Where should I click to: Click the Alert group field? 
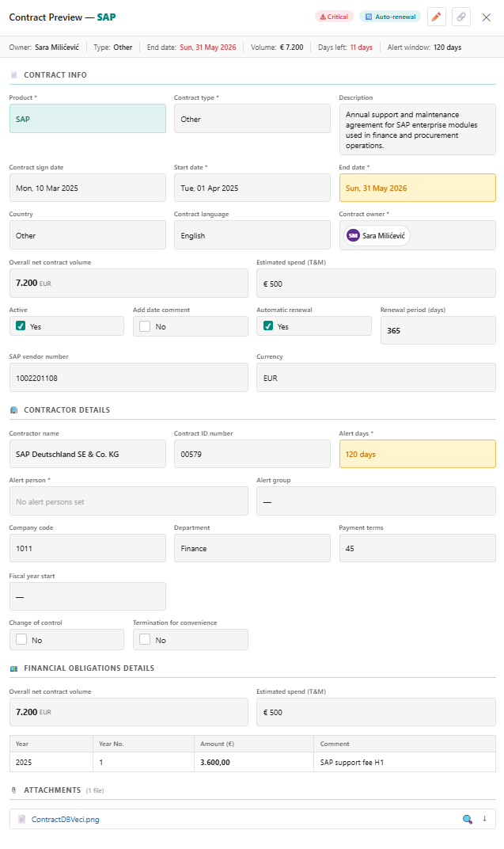[x=376, y=501]
